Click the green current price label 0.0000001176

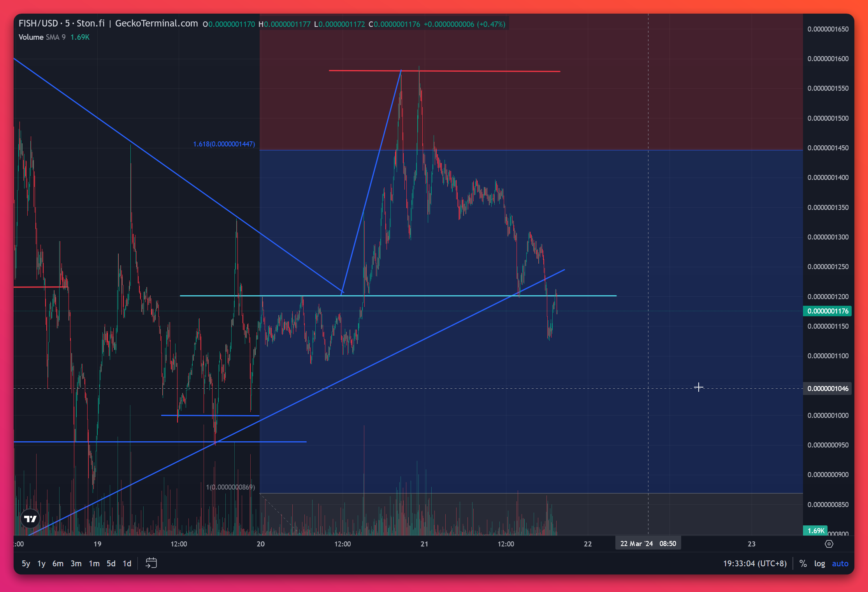pos(828,311)
